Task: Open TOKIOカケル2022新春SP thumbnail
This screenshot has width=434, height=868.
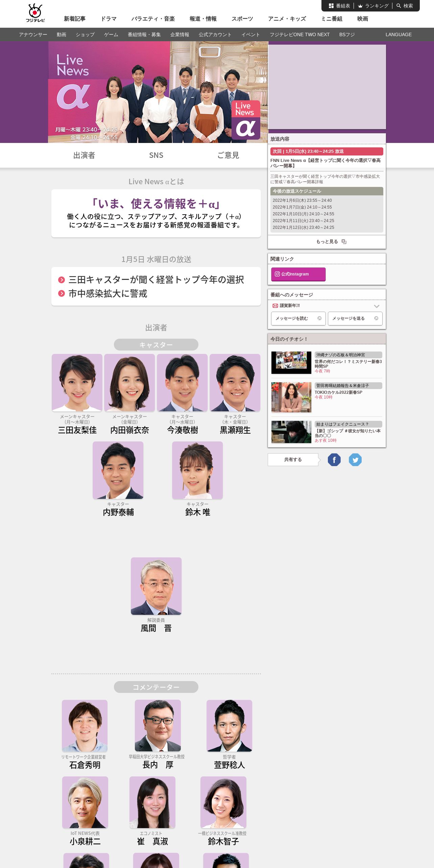Action: [x=291, y=397]
